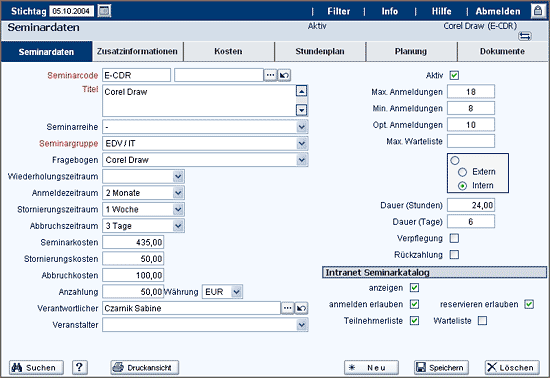The image size is (550, 378).
Task: Open Seminarcode lookup ellipsis button
Action: click(x=270, y=75)
